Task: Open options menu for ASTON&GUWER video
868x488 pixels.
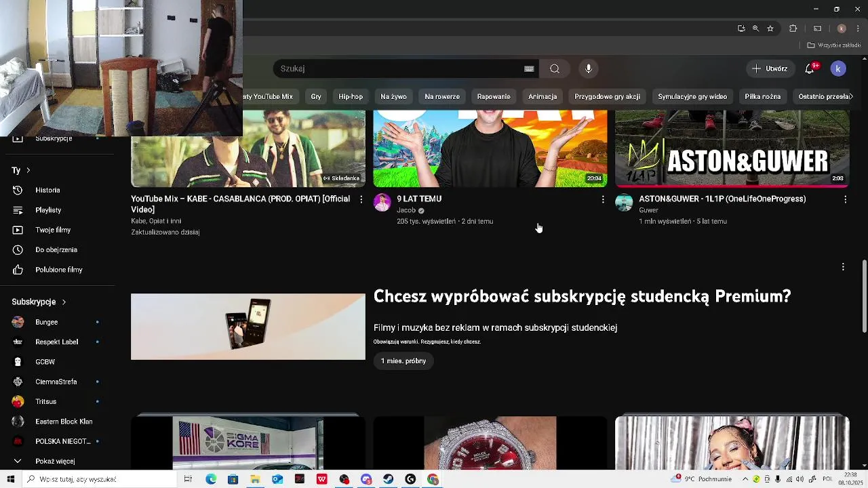Action: 845,199
